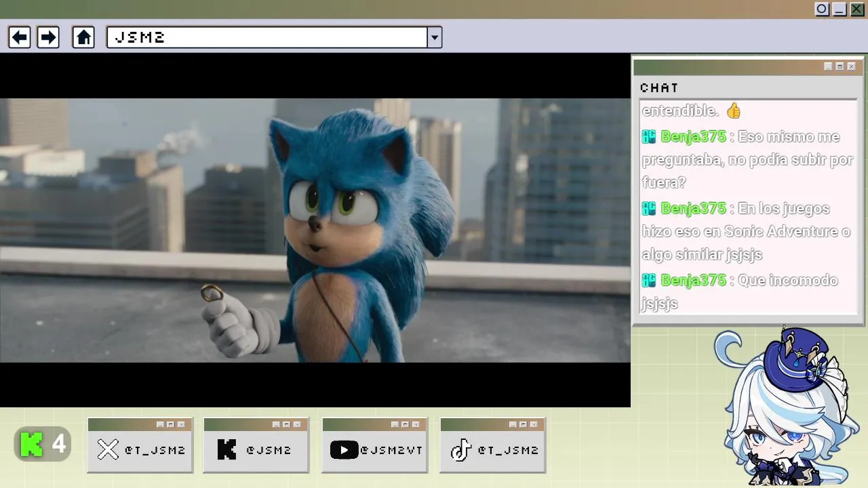Click Benja375 username on "Que incomodo" message
Image resolution: width=868 pixels, height=488 pixels.
(693, 281)
